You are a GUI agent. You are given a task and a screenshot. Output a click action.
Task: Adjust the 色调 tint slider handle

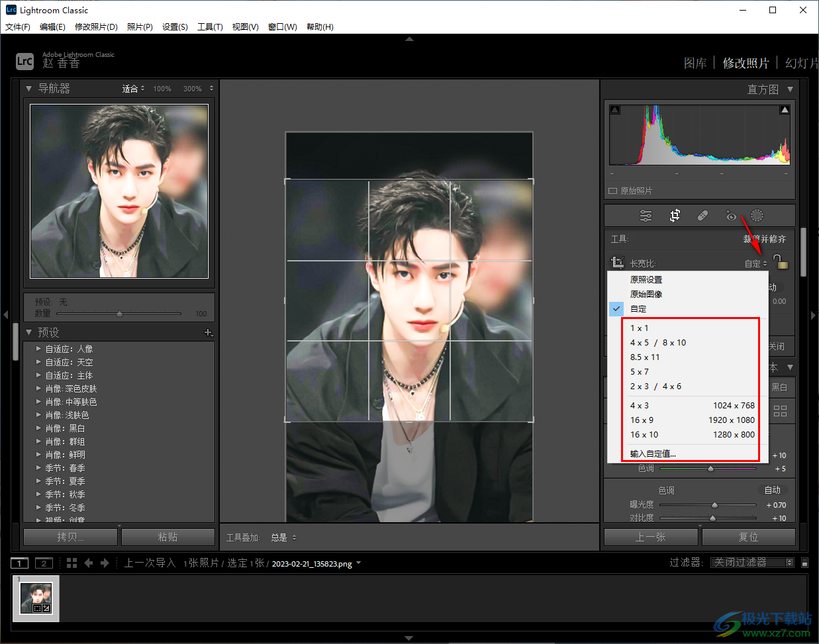pos(711,469)
